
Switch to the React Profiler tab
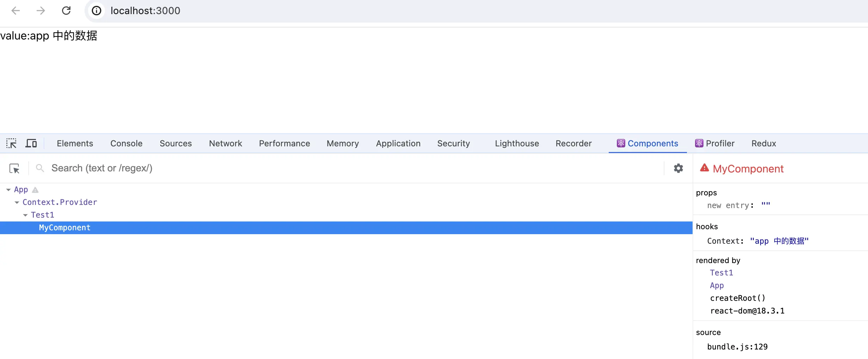pos(714,143)
